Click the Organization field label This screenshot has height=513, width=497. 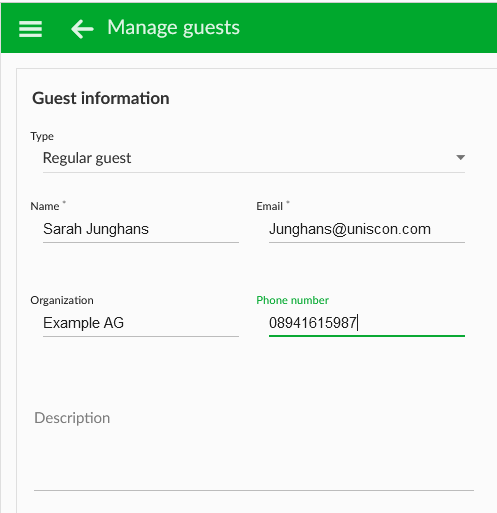pos(62,300)
